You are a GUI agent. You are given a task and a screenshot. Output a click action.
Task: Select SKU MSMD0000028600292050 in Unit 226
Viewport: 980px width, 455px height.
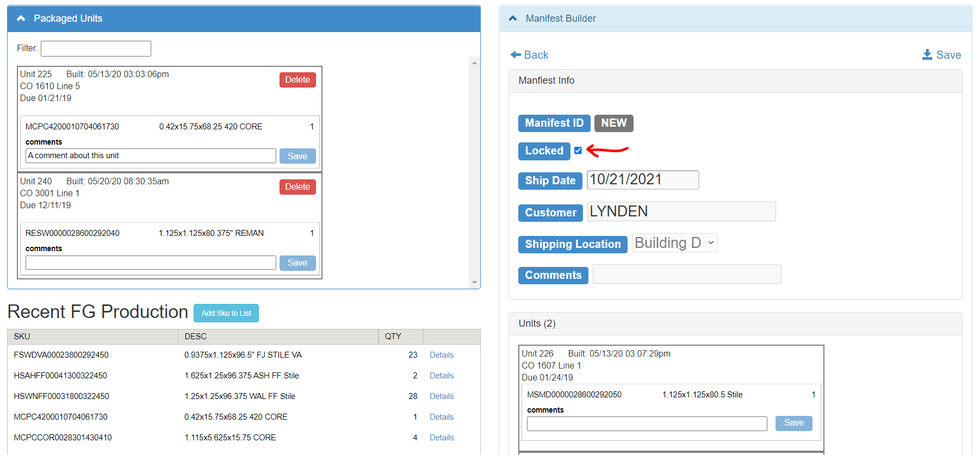[574, 395]
